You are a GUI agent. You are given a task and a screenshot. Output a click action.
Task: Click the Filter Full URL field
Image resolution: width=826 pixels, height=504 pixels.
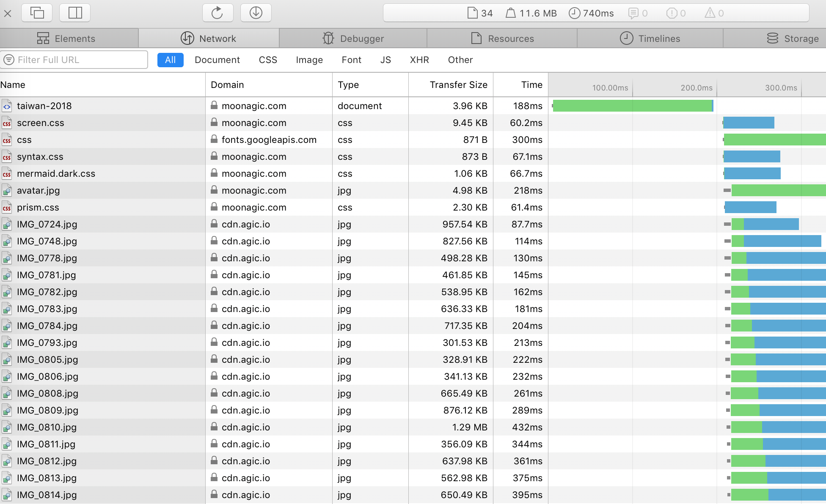click(x=80, y=60)
